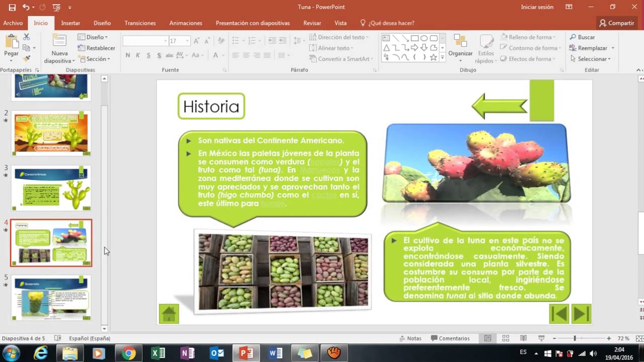Open Relleno de forma options

[528, 37]
